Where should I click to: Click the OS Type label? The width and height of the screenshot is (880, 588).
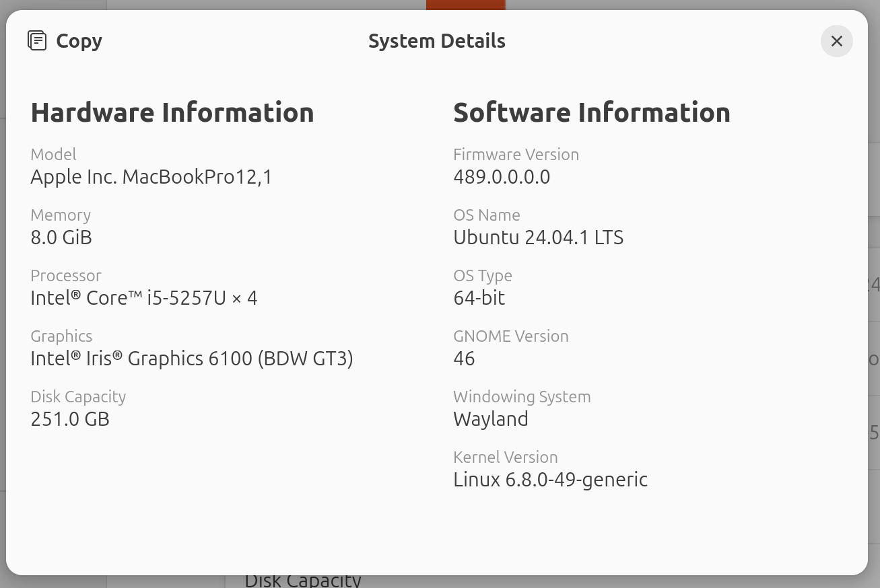tap(483, 276)
